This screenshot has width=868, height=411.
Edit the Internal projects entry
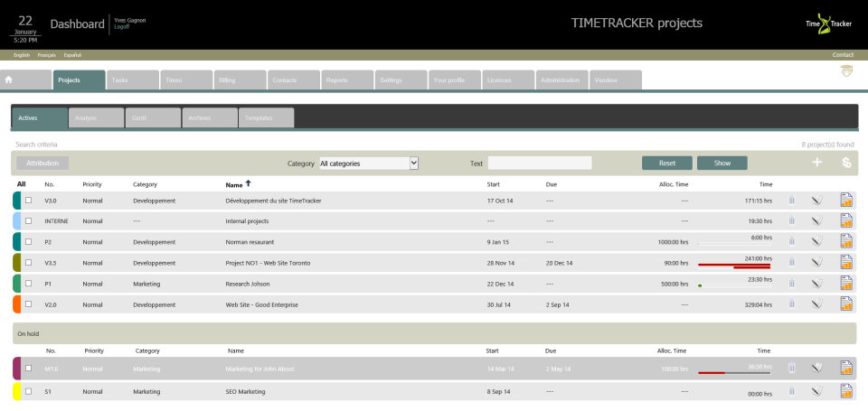(816, 220)
